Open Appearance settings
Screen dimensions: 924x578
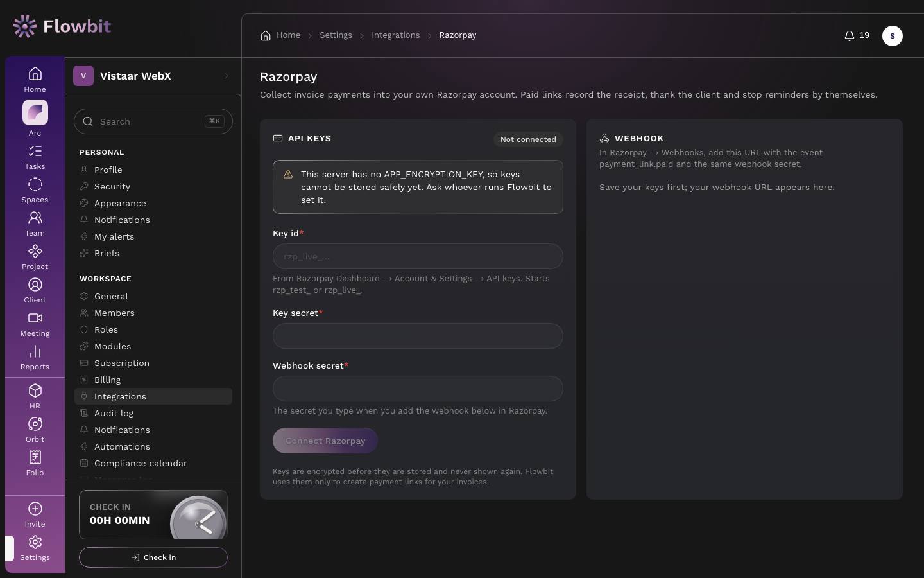153,203
